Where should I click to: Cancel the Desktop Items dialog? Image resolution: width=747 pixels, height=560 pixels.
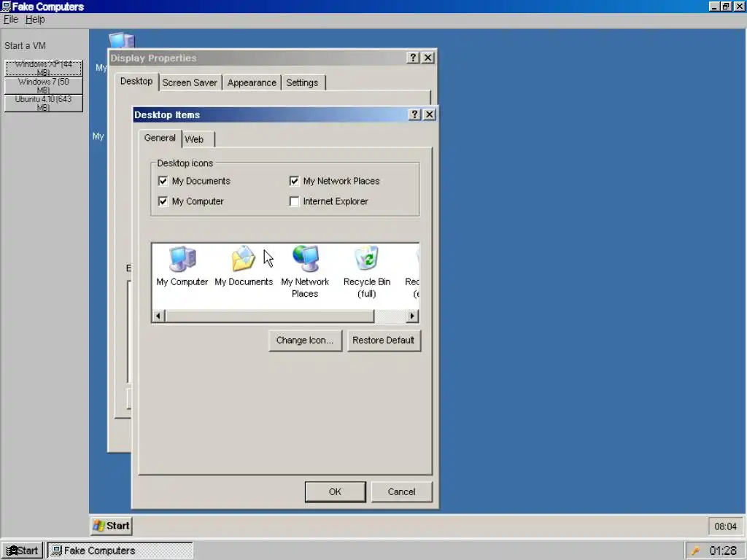pyautogui.click(x=402, y=491)
